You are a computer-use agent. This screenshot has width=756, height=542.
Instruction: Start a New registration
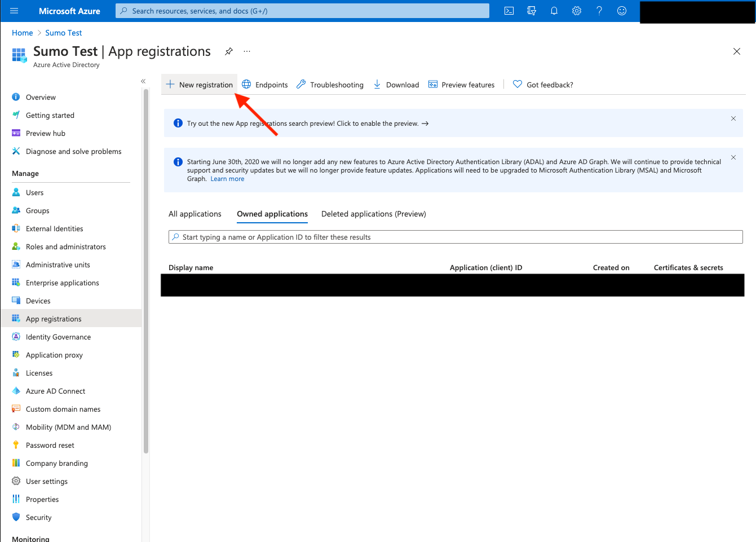(200, 84)
